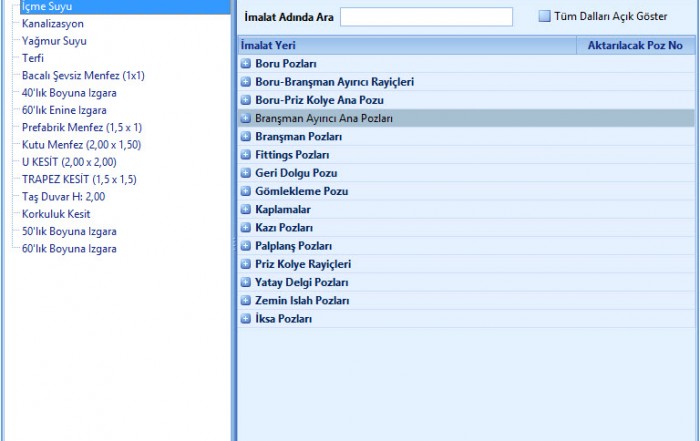Select the Branşman Pozları row

click(x=298, y=137)
